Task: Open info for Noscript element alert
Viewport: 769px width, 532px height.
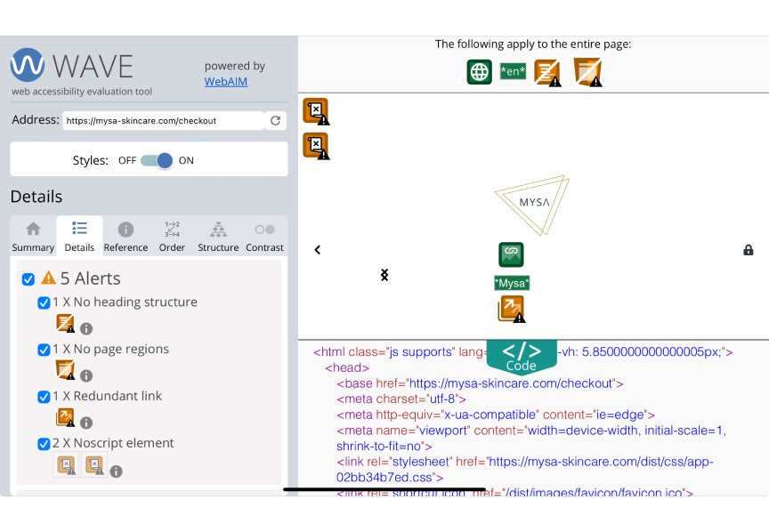Action: click(116, 472)
